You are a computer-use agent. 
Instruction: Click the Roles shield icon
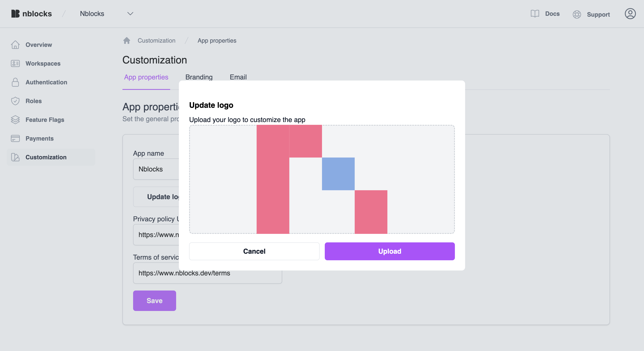point(15,101)
